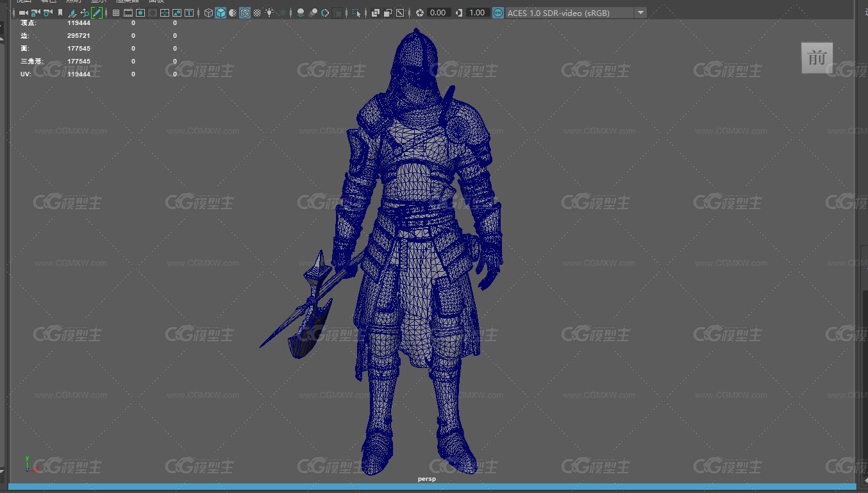Toggle the viewport Grid display
The height and width of the screenshot is (493, 868).
pyautogui.click(x=116, y=13)
